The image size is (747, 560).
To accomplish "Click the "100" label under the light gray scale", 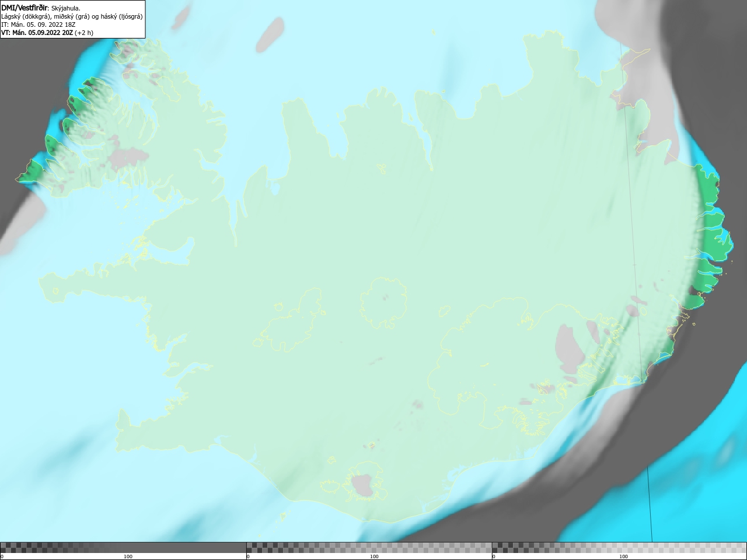I will pyautogui.click(x=623, y=556).
